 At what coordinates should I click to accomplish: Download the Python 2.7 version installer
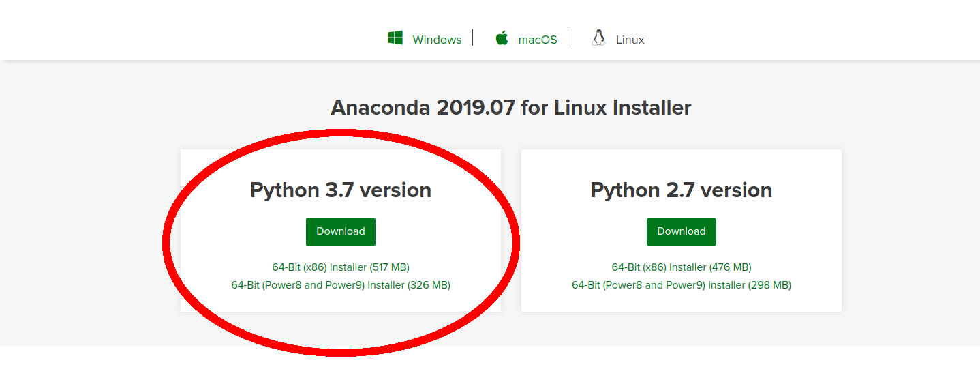point(682,231)
